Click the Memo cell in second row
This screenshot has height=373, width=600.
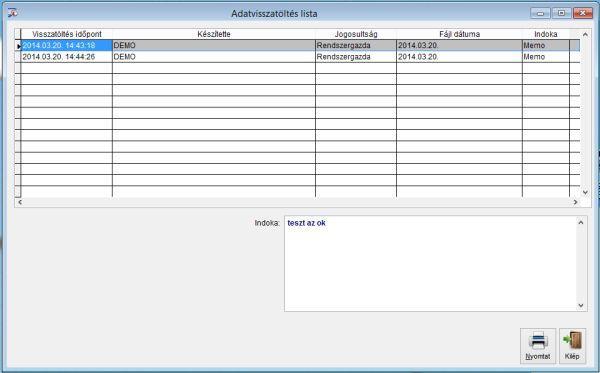point(546,57)
